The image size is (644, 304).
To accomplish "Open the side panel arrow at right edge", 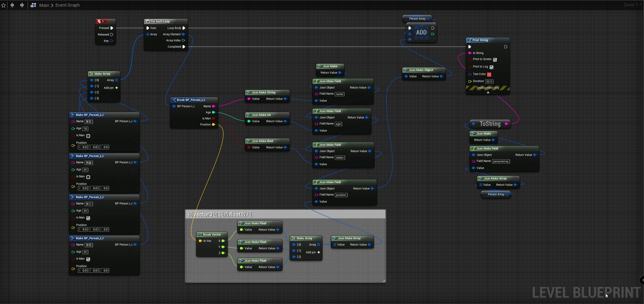I will (x=642, y=280).
